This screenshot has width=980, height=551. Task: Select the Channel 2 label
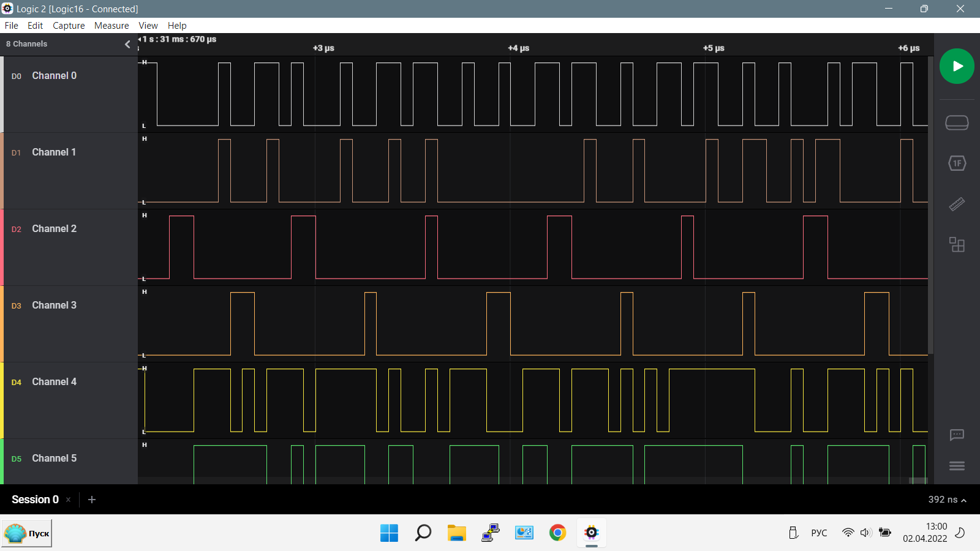[54, 229]
